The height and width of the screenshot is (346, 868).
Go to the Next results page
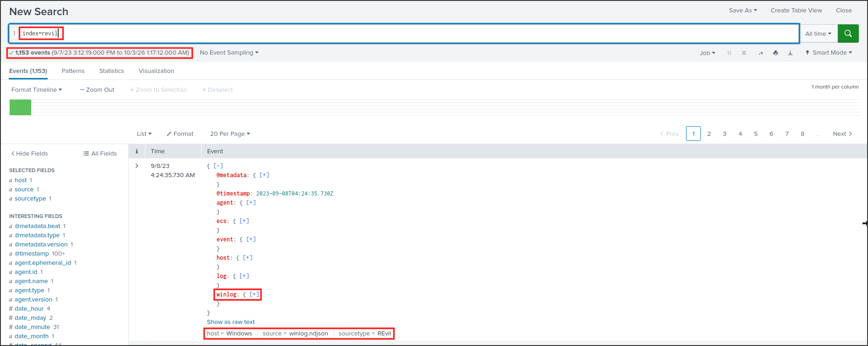tap(842, 134)
